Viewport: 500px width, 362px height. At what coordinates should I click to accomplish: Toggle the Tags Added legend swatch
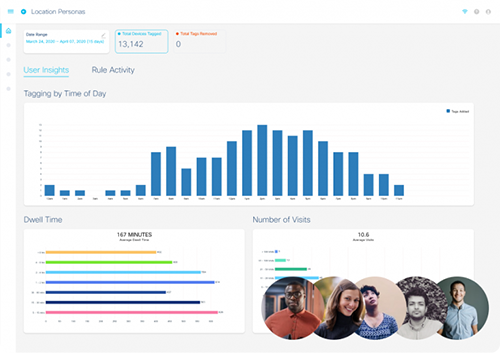[x=448, y=111]
